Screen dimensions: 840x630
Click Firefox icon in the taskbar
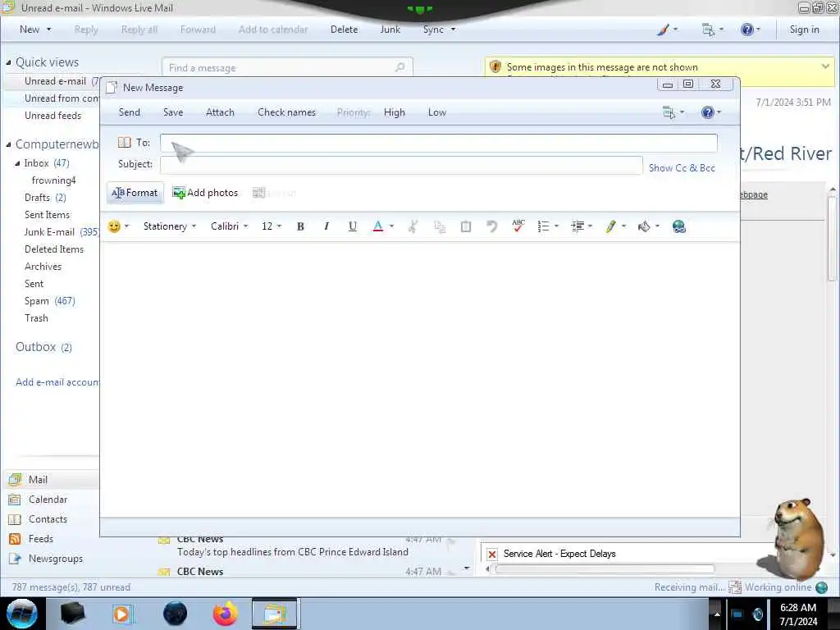(225, 614)
